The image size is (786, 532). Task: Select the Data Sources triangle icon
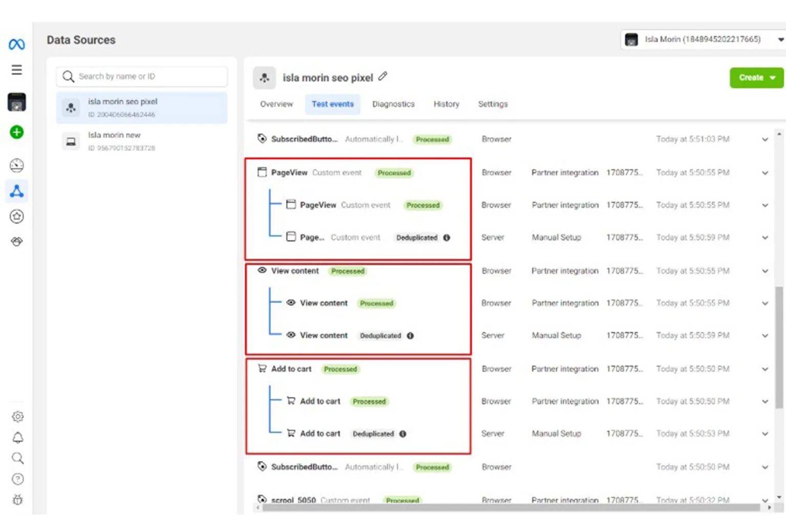(16, 191)
